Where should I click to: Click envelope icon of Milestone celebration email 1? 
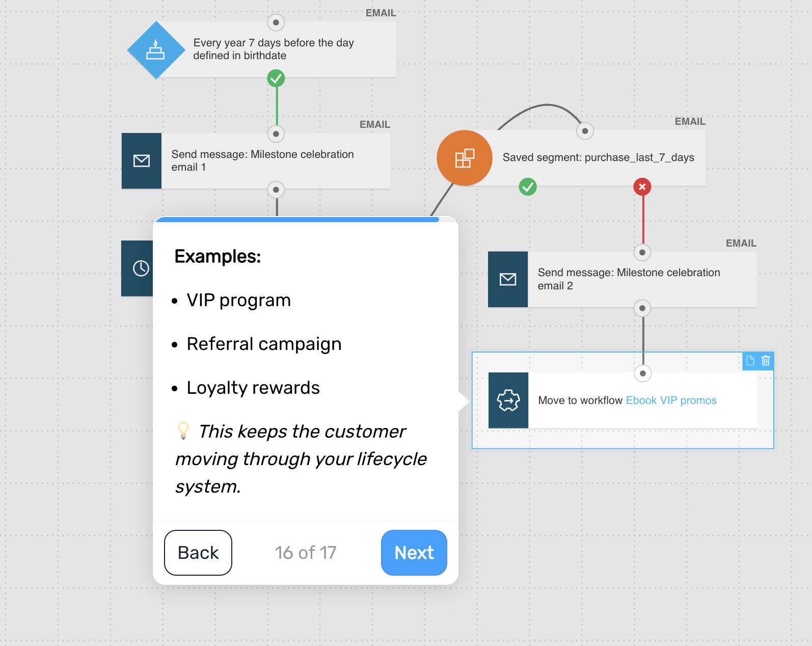(x=142, y=161)
